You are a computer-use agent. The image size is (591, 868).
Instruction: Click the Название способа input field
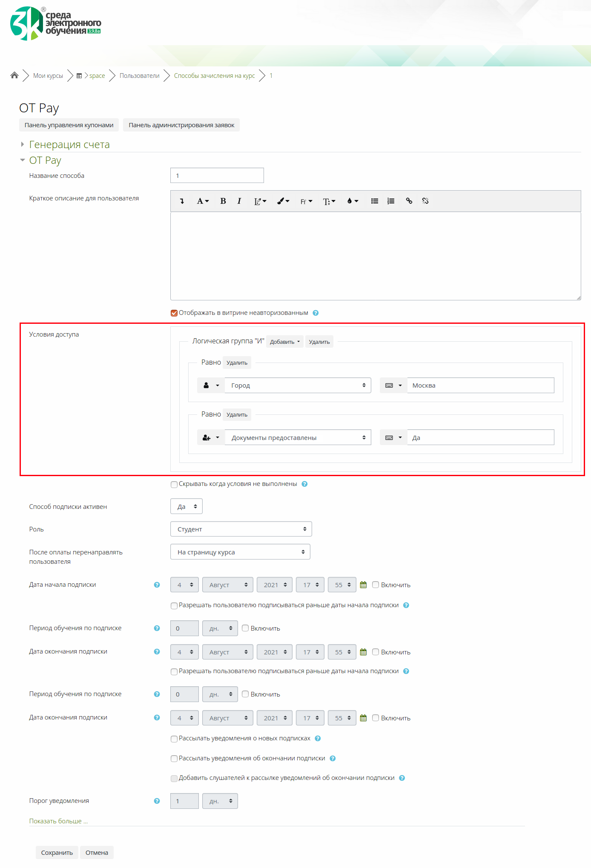(x=217, y=175)
